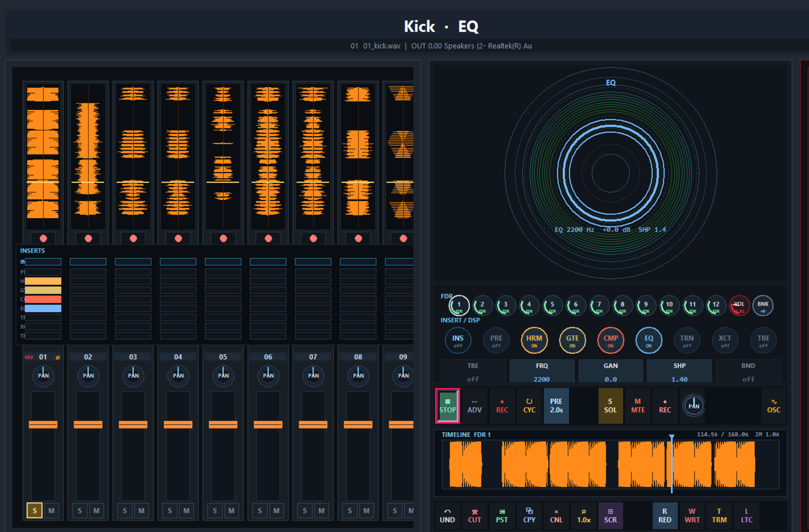Screen dimensions: 809x532
Task: Toggle the CYC cycle loop button
Action: (x=529, y=406)
